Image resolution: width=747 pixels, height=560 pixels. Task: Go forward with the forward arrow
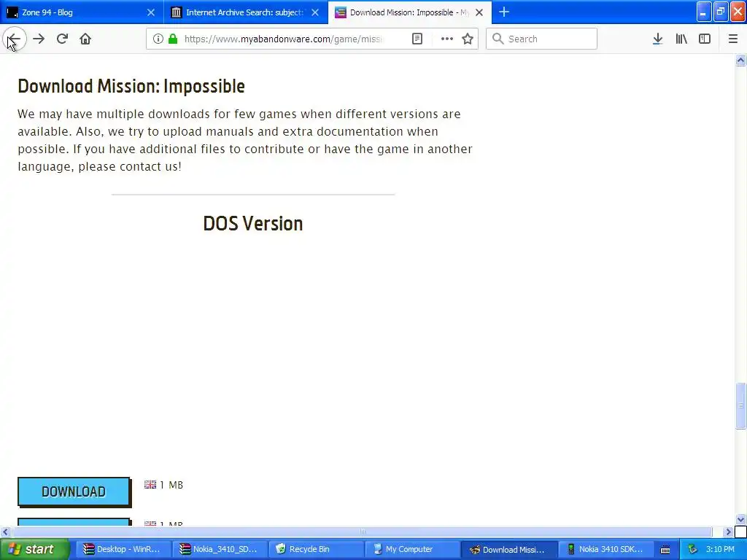39,39
